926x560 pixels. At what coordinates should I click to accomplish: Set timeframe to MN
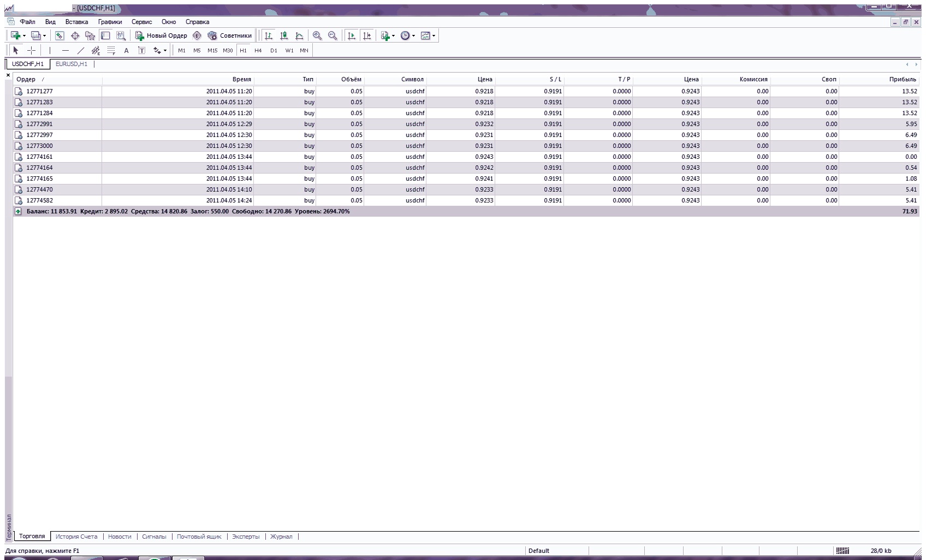(304, 50)
